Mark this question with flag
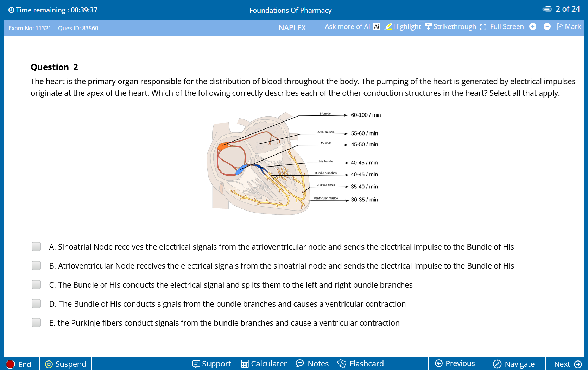 pos(569,26)
